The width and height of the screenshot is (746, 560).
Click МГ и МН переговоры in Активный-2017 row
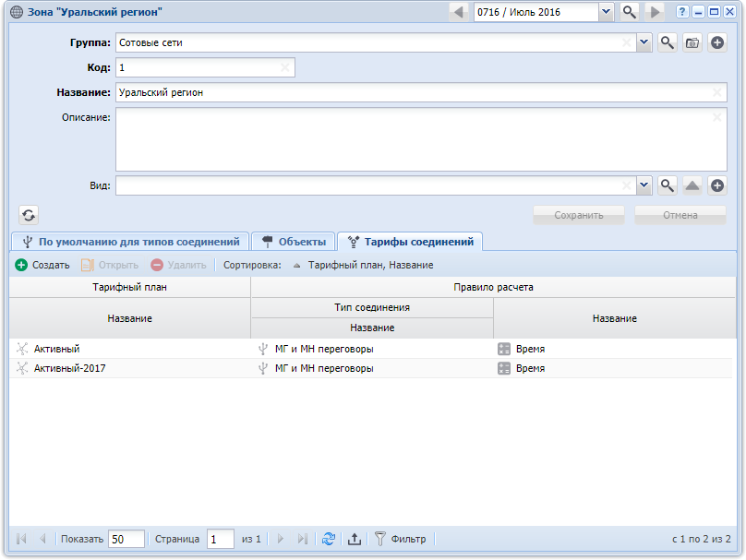pyautogui.click(x=324, y=368)
